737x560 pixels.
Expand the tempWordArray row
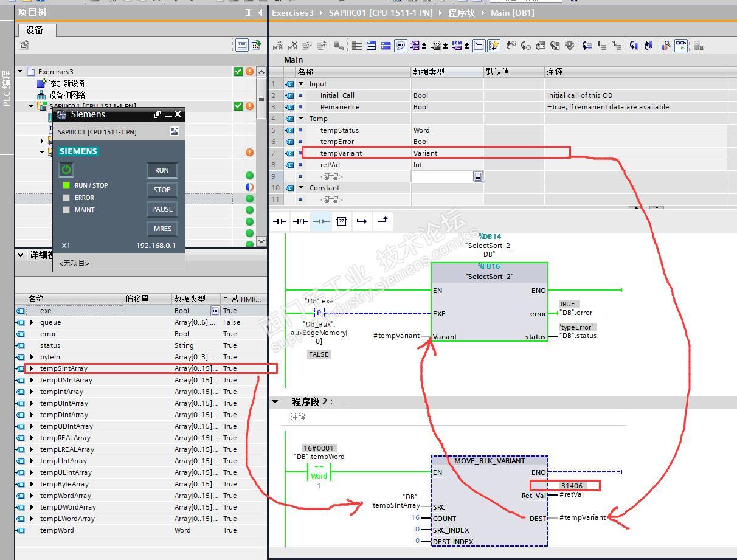click(32, 496)
